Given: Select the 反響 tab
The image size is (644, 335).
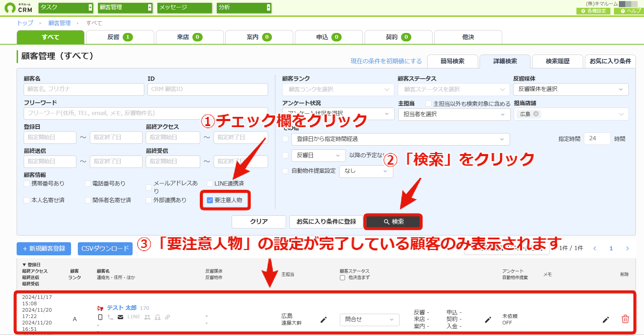Looking at the screenshot, I should coord(120,37).
